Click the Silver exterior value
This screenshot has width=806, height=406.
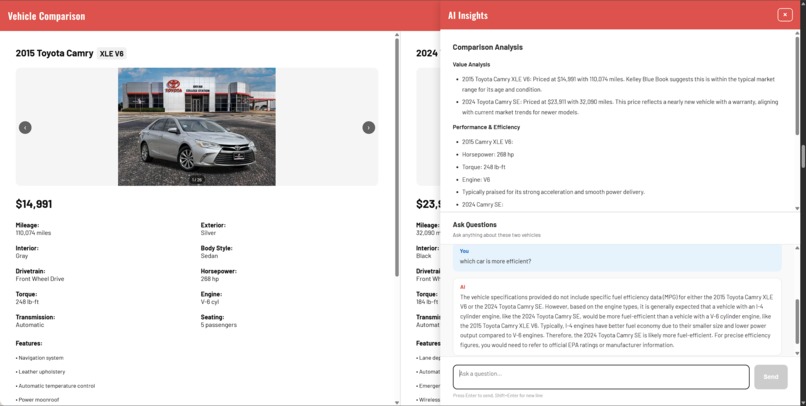(x=208, y=233)
